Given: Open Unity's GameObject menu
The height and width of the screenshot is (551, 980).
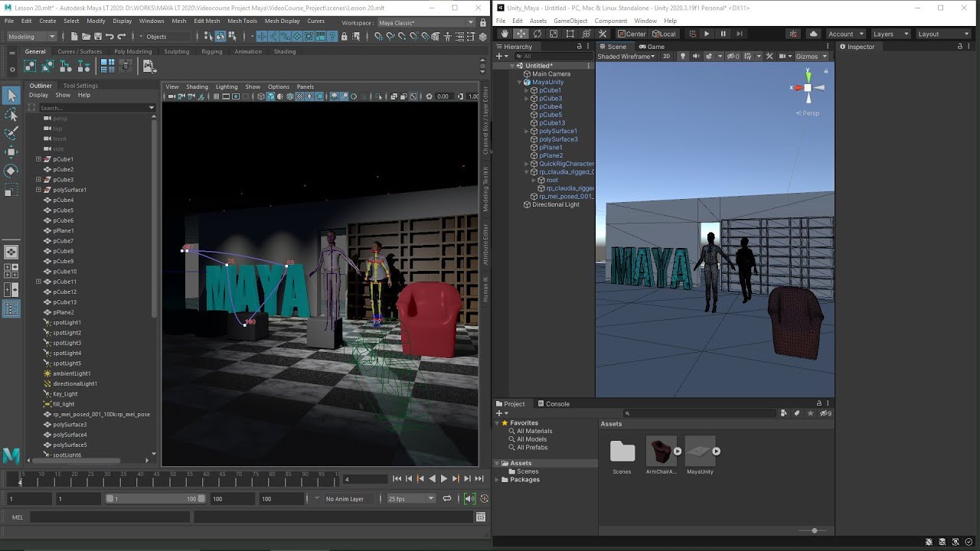Looking at the screenshot, I should pos(570,21).
